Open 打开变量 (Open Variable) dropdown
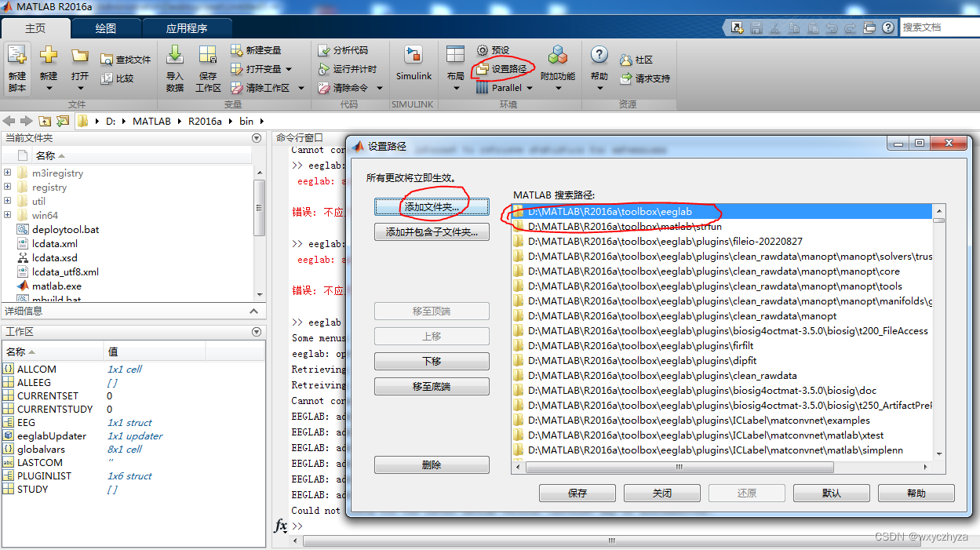Image resolution: width=980 pixels, height=550 pixels. 289,69
